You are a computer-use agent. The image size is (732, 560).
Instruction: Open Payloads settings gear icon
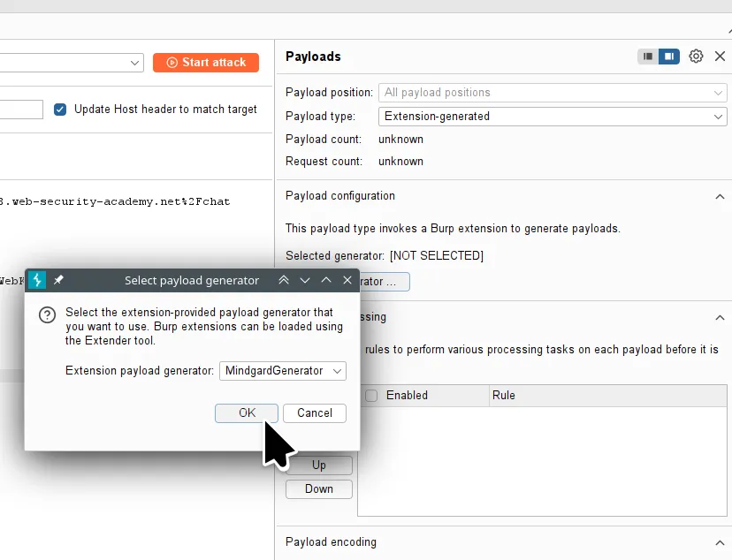tap(696, 57)
